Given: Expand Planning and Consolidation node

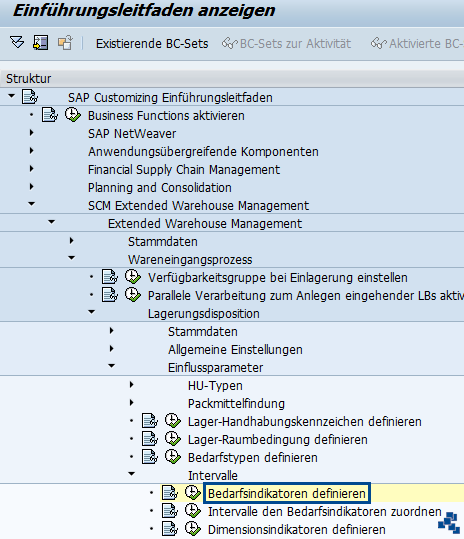Looking at the screenshot, I should 32,187.
